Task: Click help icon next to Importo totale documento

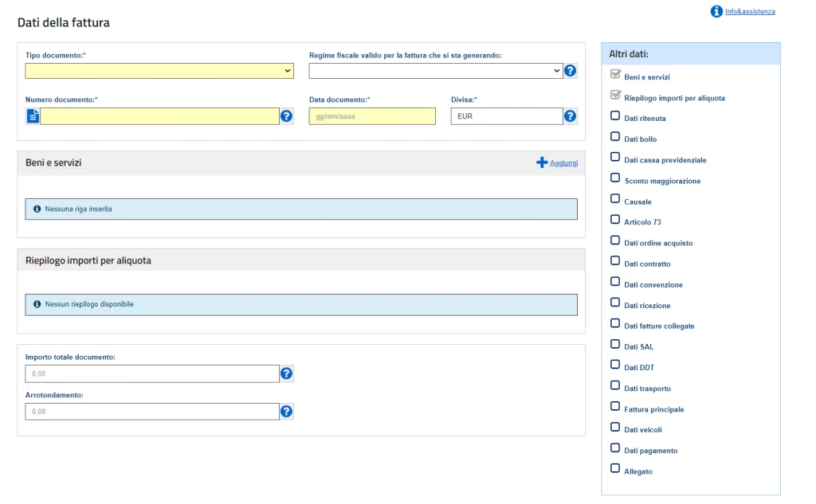Action: pos(287,373)
